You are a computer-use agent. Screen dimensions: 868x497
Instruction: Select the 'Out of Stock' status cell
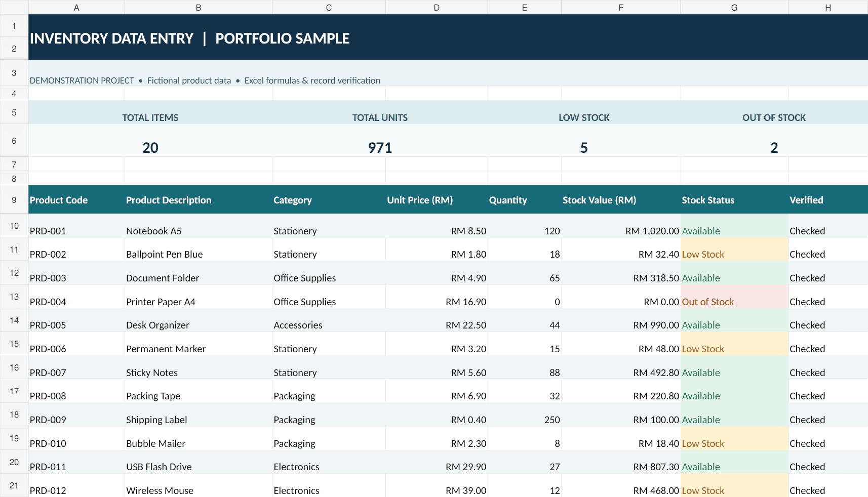(734, 297)
